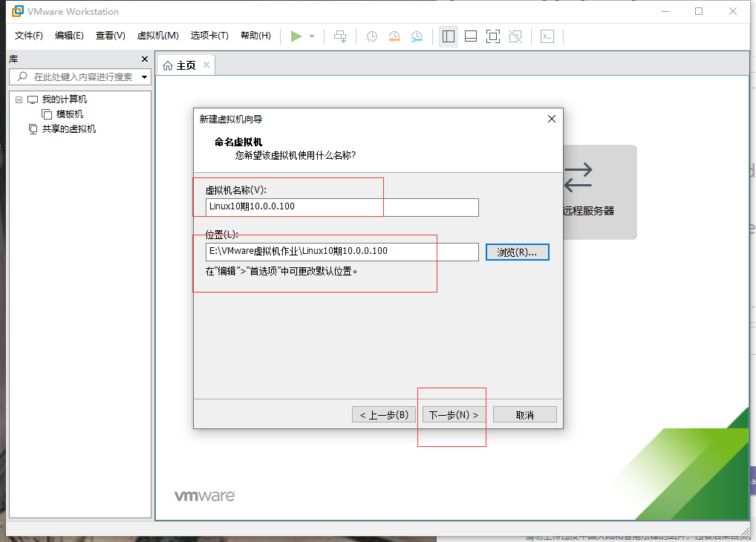Image resolution: width=756 pixels, height=542 pixels.
Task: Enter full screen mode icon
Action: click(x=493, y=36)
